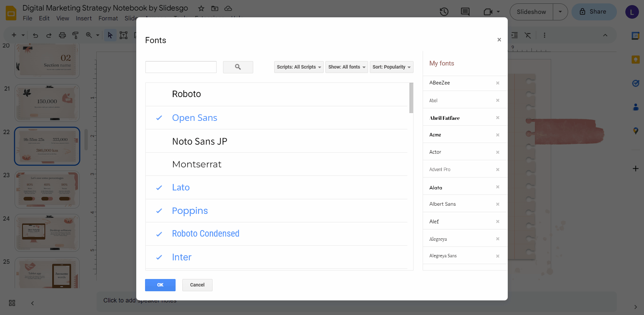The width and height of the screenshot is (644, 315).
Task: Remove Actor from My fonts
Action: pos(498,152)
